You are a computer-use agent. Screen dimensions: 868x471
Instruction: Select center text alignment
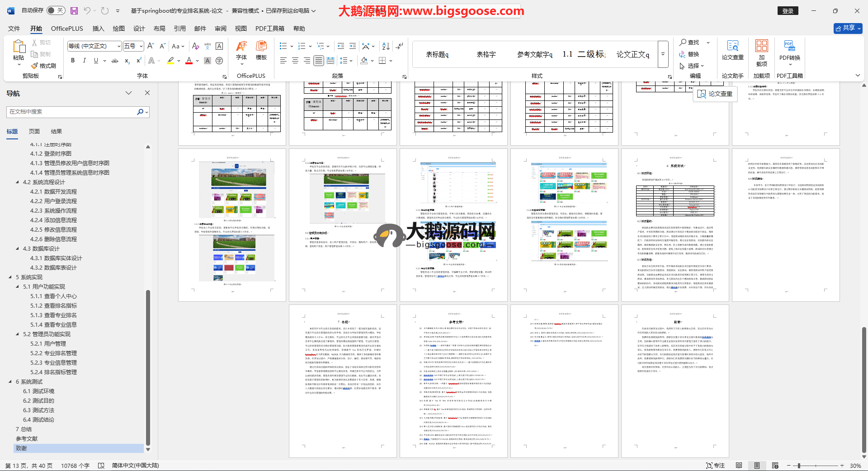pyautogui.click(x=295, y=61)
